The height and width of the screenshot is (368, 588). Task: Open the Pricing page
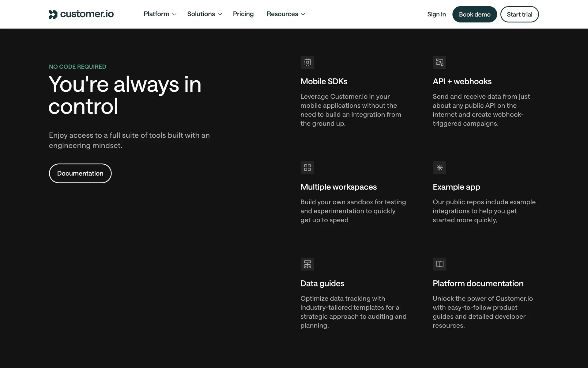[243, 14]
